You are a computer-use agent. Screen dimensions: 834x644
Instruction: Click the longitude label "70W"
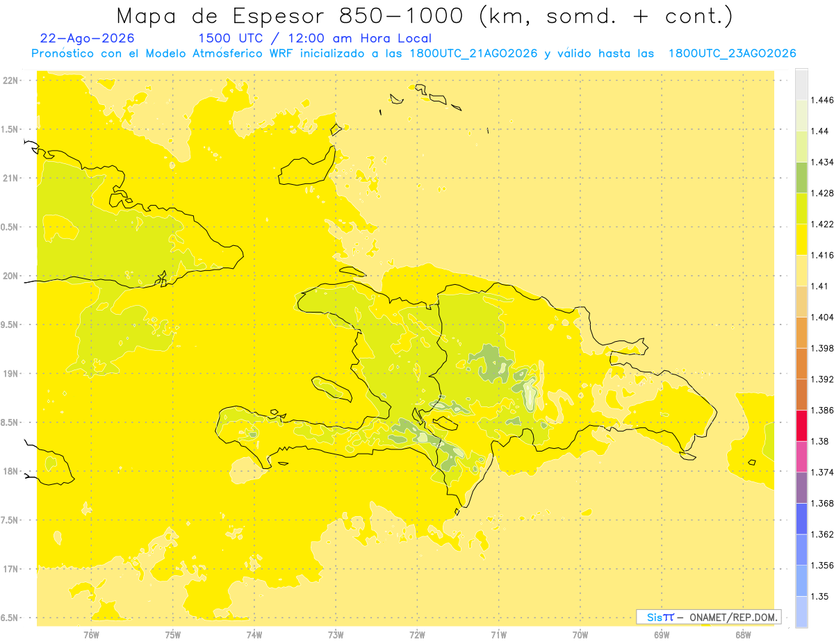point(580,634)
